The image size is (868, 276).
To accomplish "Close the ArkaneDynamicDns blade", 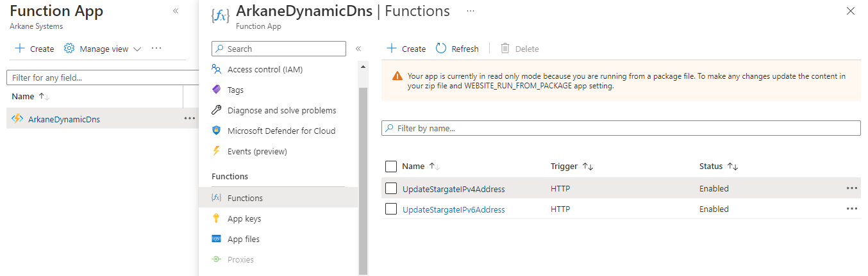I will 851,11.
